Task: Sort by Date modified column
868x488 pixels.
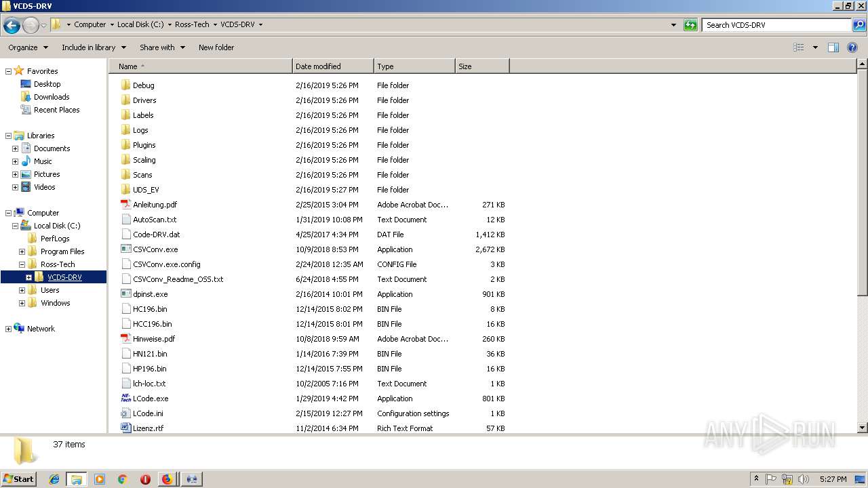Action: [333, 66]
